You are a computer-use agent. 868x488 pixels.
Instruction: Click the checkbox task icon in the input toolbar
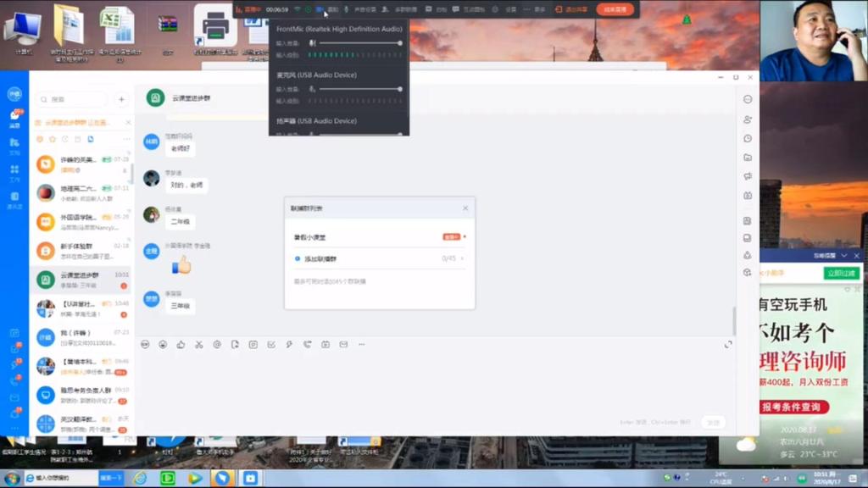[271, 344]
